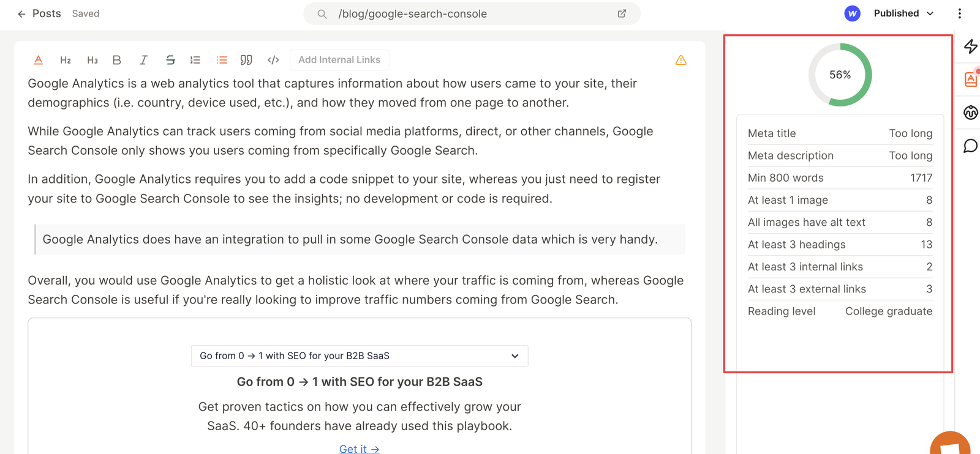Click the 56% SEO score ring
This screenshot has height=454, width=980.
coord(840,75)
